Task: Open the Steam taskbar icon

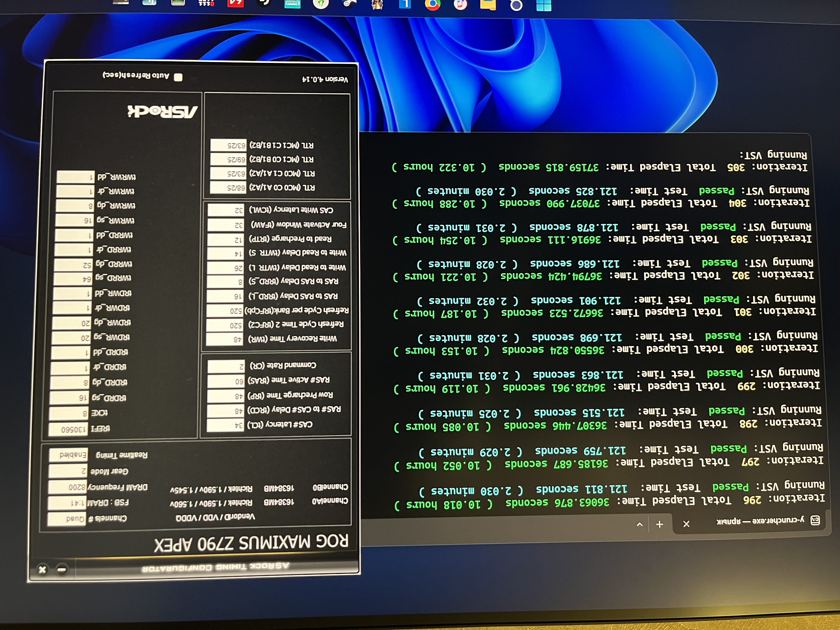Action: click(349, 4)
